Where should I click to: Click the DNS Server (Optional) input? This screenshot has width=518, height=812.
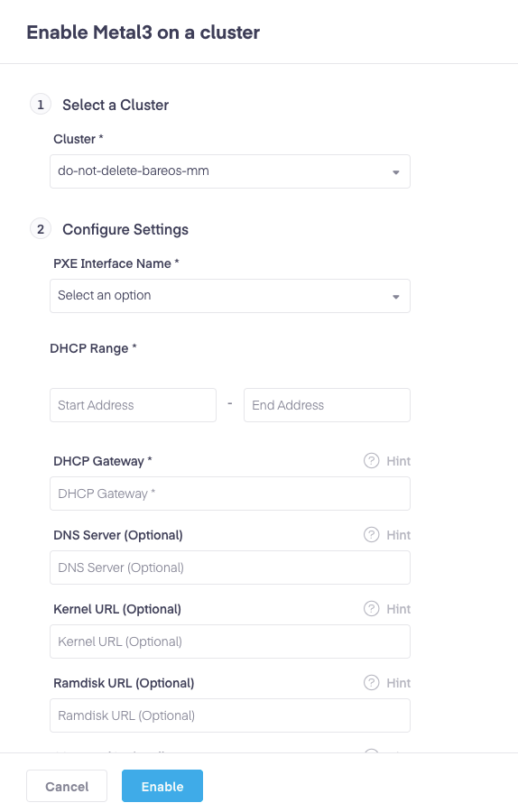[230, 567]
